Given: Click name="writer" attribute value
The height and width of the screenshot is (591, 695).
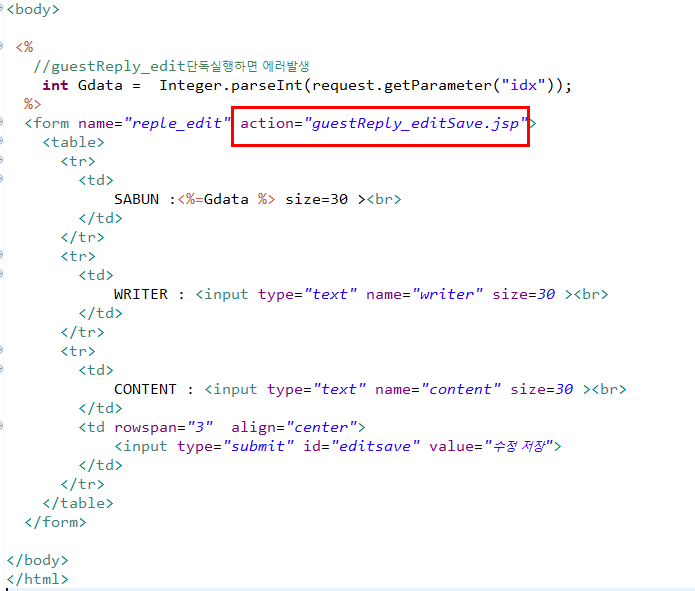Looking at the screenshot, I should pos(424,294).
